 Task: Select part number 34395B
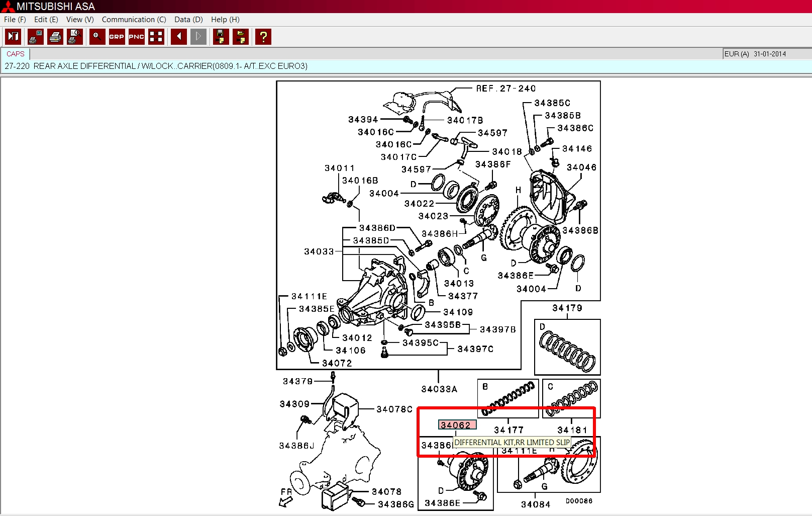pos(443,325)
